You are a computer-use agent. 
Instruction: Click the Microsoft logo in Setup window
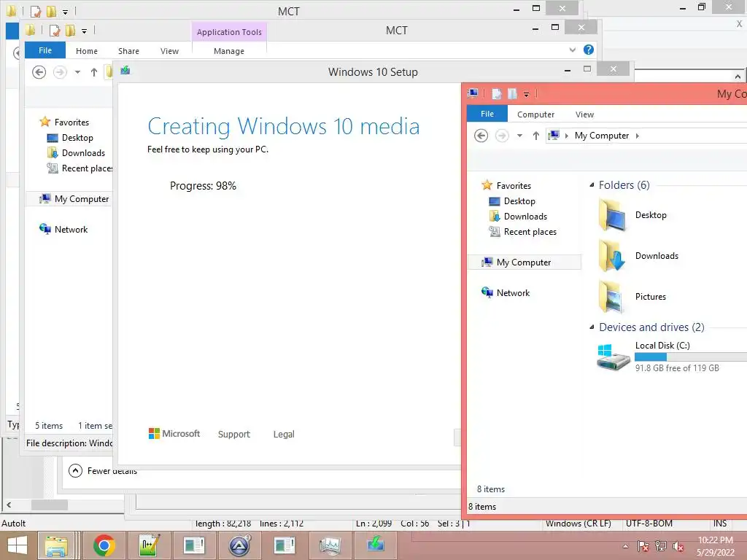(x=174, y=434)
